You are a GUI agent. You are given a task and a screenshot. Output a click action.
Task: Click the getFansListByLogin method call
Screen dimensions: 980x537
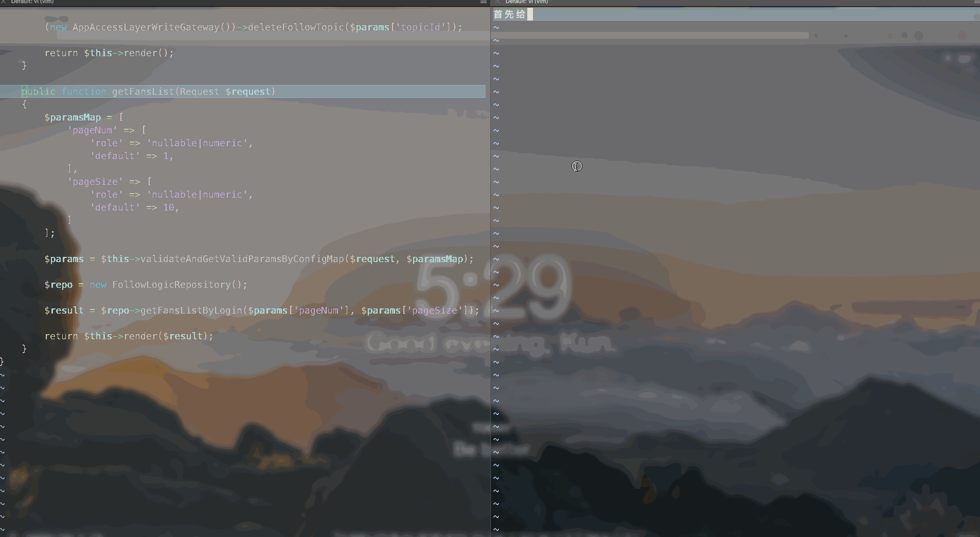point(191,310)
